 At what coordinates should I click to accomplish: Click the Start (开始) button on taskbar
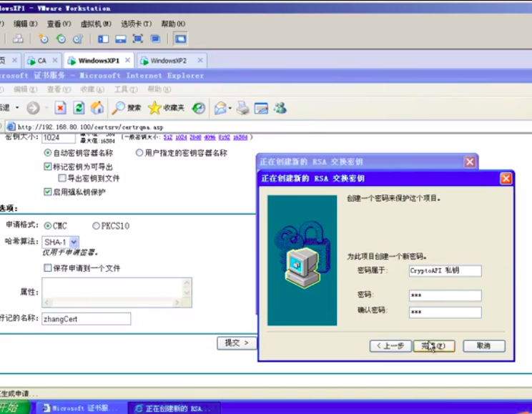(14, 408)
